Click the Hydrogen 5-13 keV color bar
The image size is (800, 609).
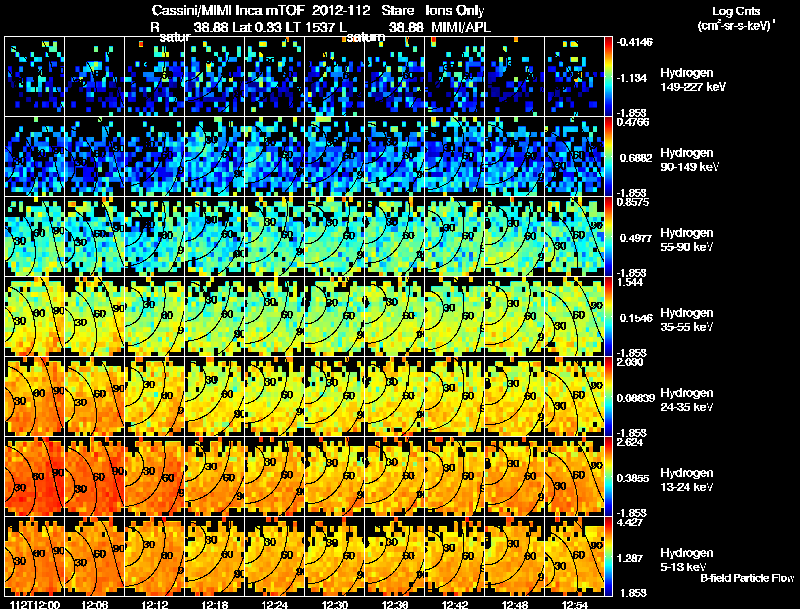click(x=608, y=556)
